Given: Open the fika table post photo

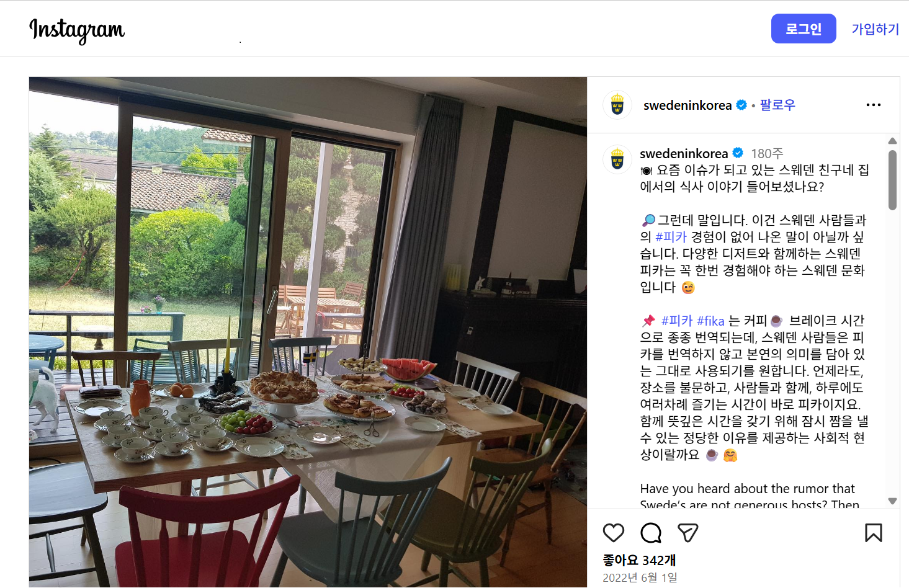Looking at the screenshot, I should [x=308, y=332].
